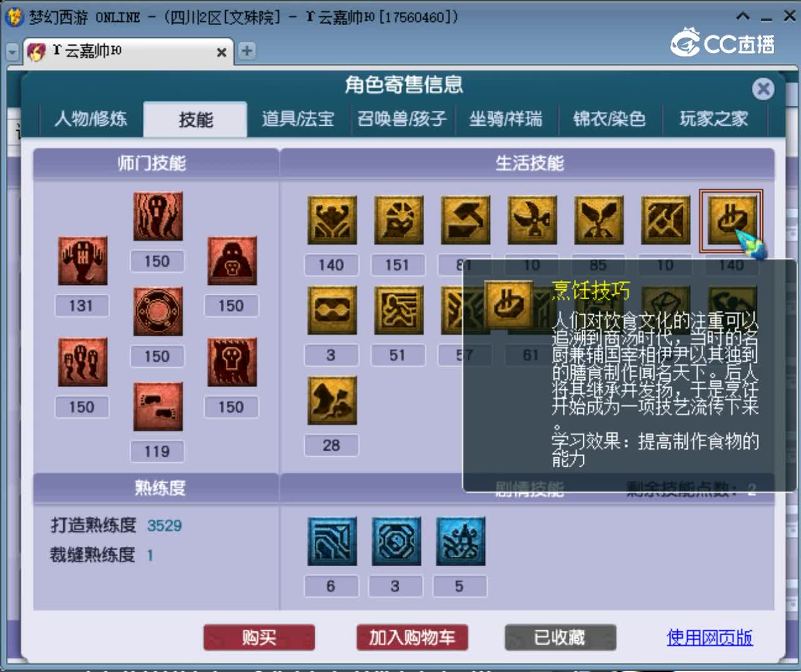
Task: Close the 云嘉帅 client tab
Action: (222, 53)
